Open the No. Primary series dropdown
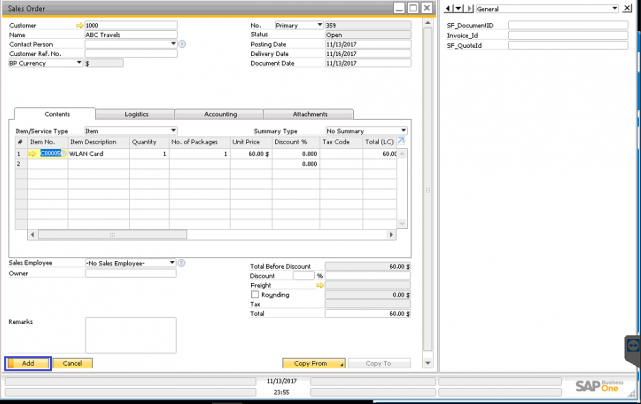This screenshot has height=404, width=641. click(320, 25)
